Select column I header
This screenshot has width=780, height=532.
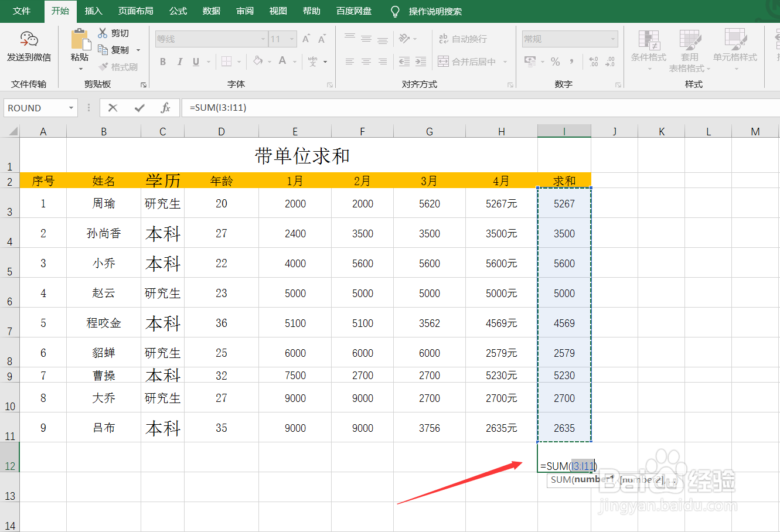point(564,132)
